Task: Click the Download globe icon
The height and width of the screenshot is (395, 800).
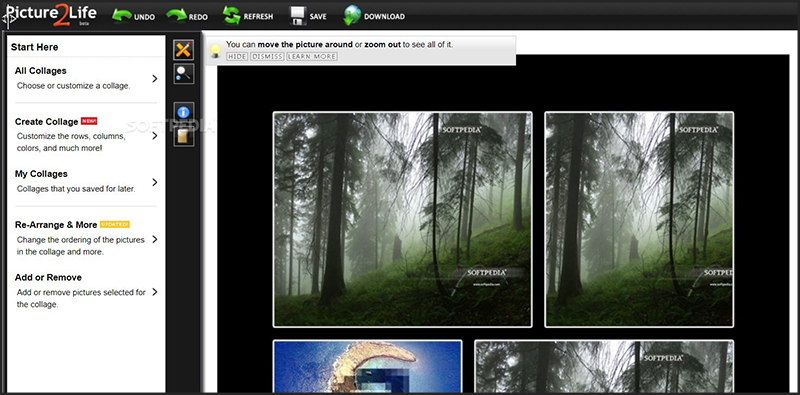Action: 352,15
